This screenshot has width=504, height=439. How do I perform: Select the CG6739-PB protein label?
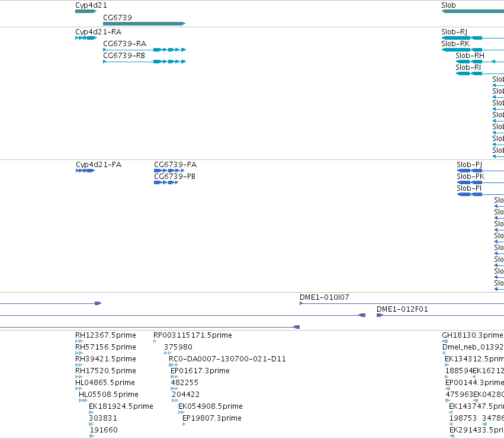click(175, 177)
